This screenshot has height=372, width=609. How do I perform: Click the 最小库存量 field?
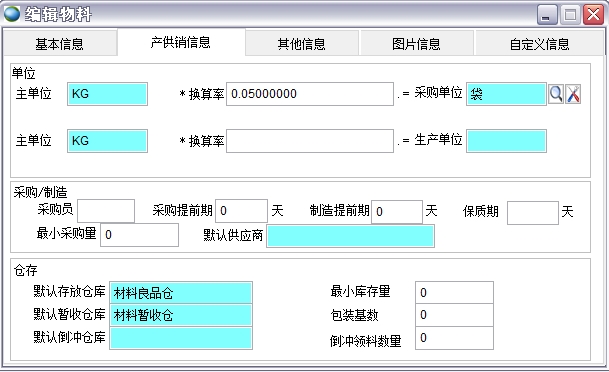point(454,292)
